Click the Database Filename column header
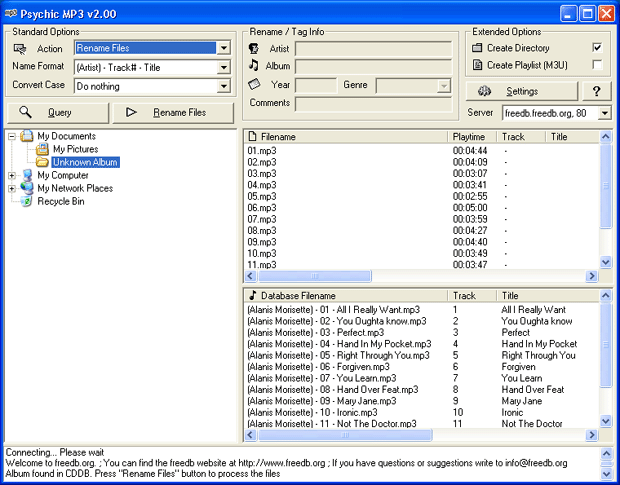 click(346, 295)
